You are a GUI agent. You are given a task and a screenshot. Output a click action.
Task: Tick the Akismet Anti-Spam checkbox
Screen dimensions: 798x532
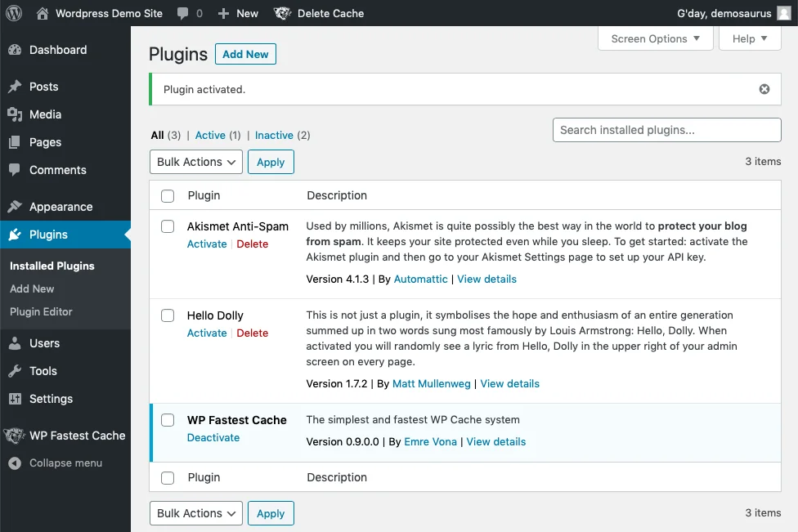(168, 226)
